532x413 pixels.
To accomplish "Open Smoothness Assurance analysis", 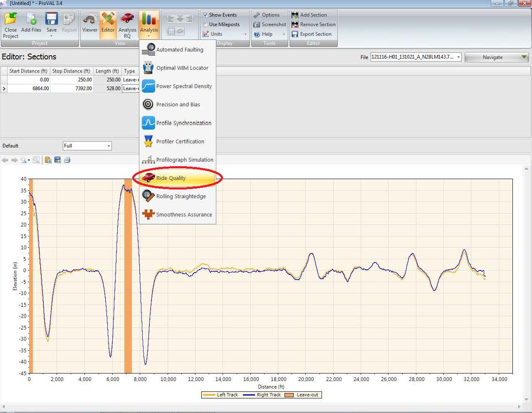I will point(178,214).
